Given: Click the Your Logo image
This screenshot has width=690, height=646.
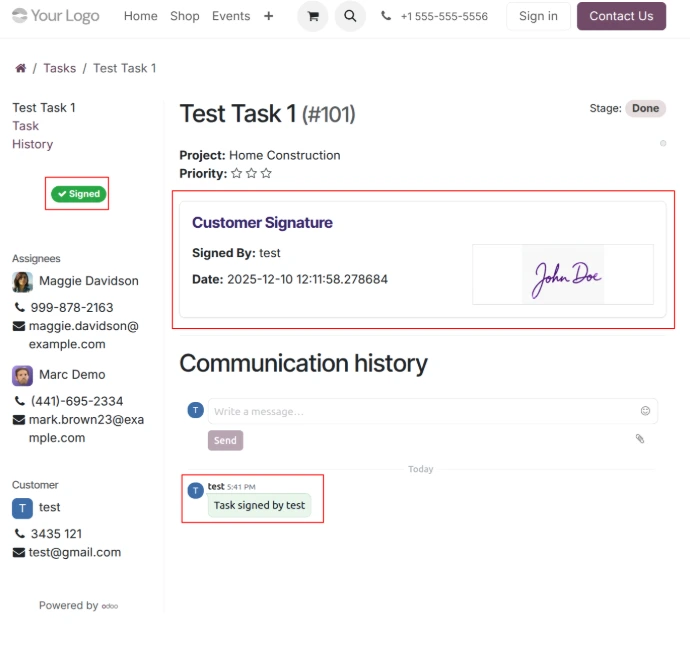Looking at the screenshot, I should click(56, 16).
